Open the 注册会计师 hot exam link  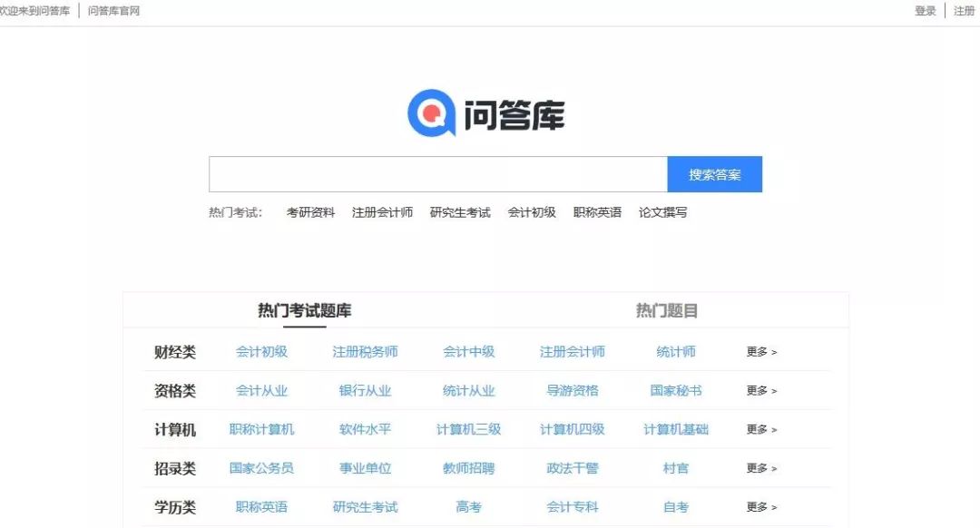click(x=382, y=211)
